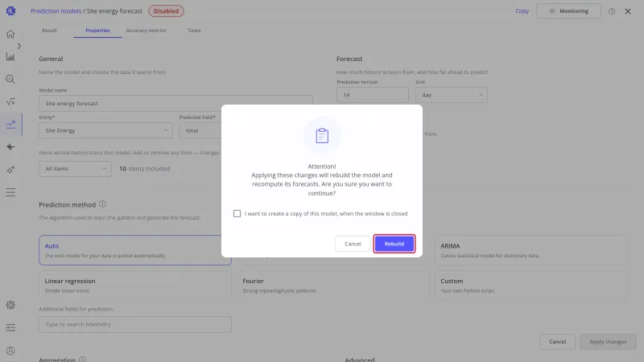Click the 10 items included text
The image size is (644, 362).
pyautogui.click(x=145, y=169)
